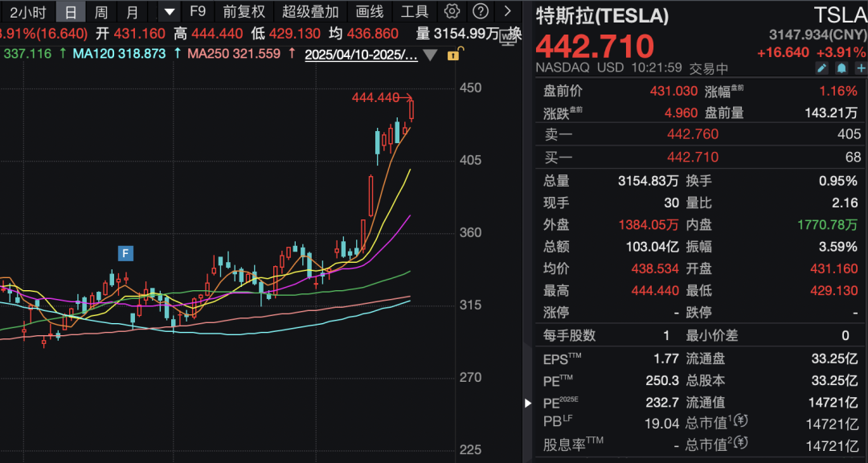Click the 流通值 value 14721亿

833,402
